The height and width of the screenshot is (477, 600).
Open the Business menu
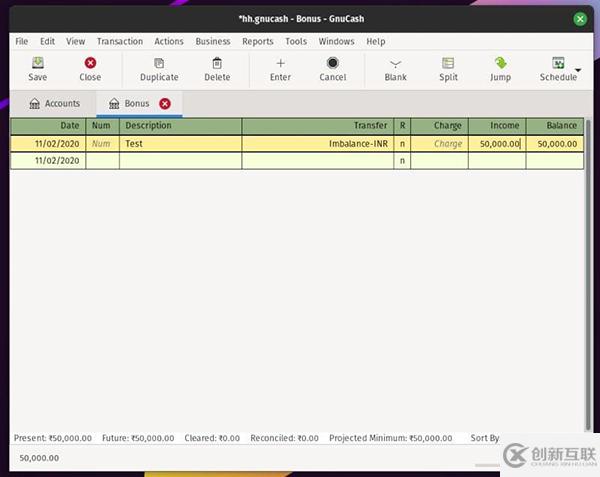coord(213,41)
